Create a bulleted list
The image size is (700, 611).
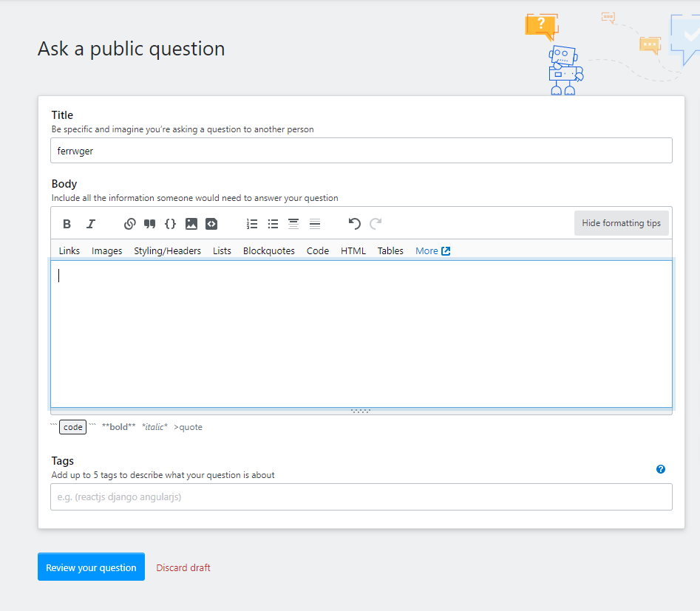coord(273,224)
